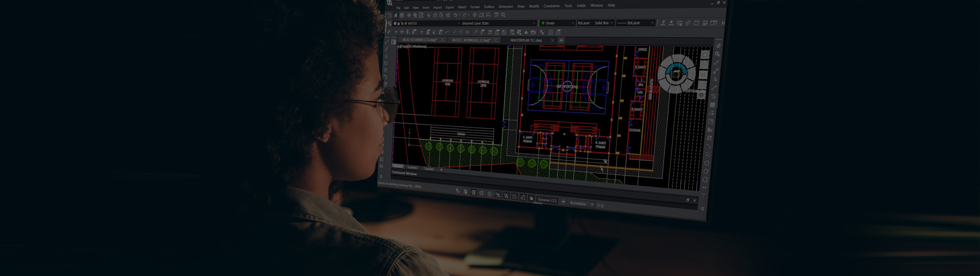The height and width of the screenshot is (276, 980).
Task: Click the Redo arrow icon
Action: coord(464,15)
